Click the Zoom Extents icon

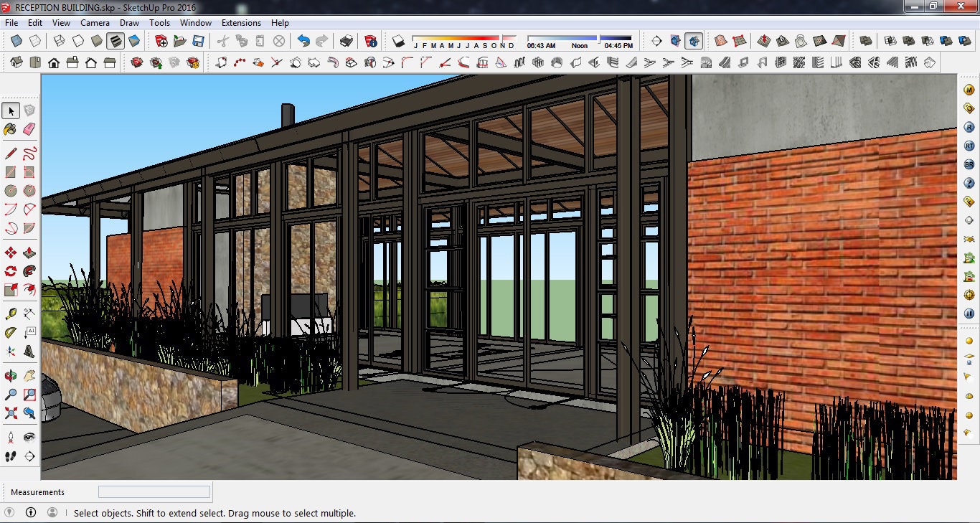(x=10, y=413)
